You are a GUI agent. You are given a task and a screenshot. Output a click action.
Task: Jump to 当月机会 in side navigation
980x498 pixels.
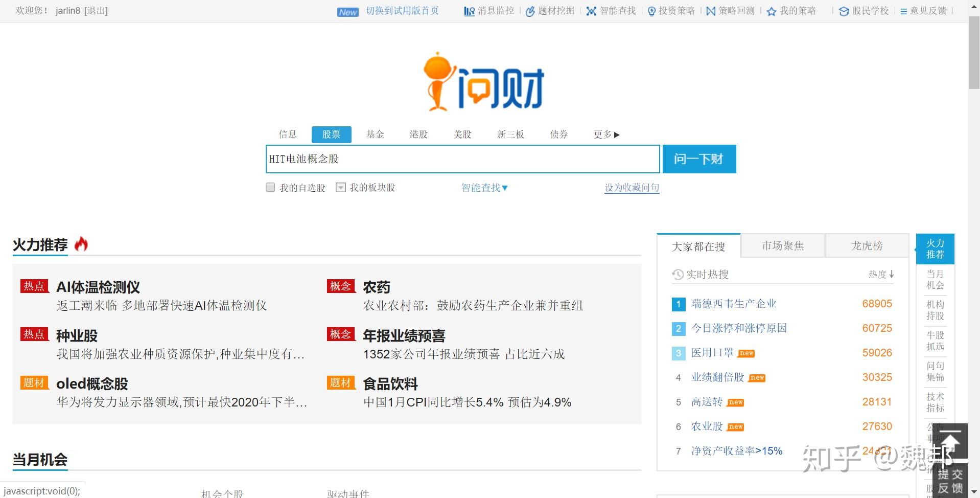[x=935, y=280]
